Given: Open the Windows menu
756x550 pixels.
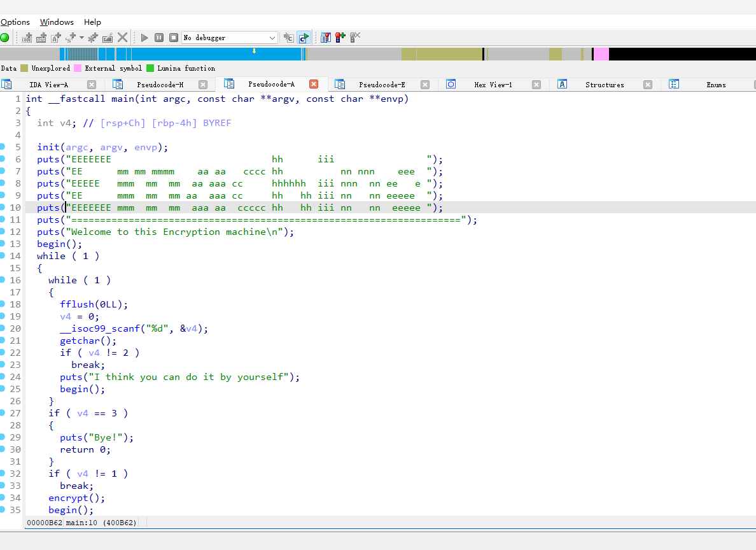Looking at the screenshot, I should pyautogui.click(x=57, y=22).
